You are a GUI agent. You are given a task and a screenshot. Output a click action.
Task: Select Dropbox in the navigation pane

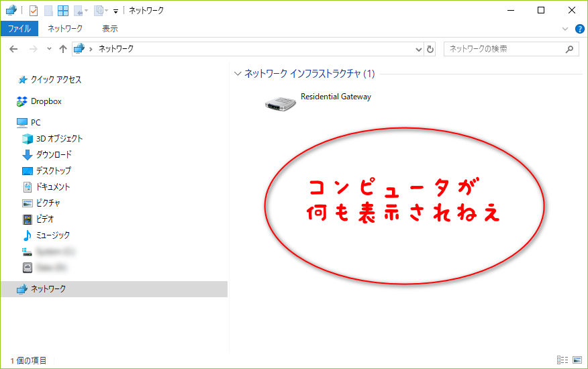point(46,101)
